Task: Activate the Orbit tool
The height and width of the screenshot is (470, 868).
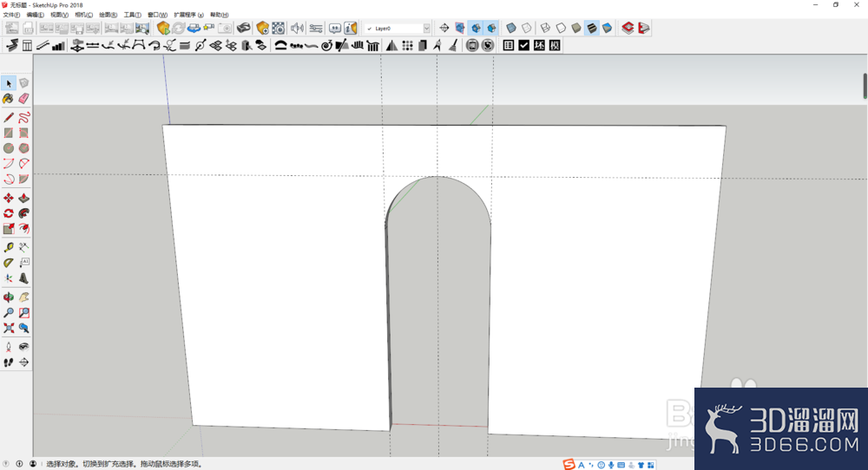Action: pyautogui.click(x=9, y=297)
